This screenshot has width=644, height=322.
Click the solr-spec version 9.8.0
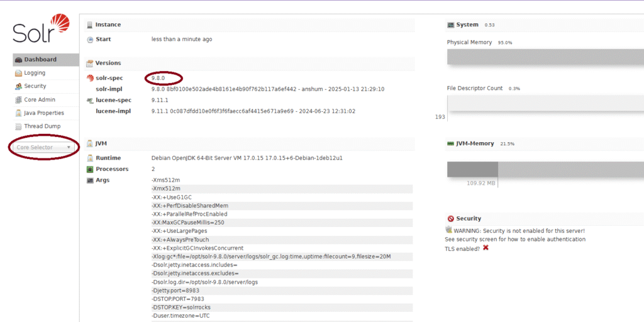point(158,77)
